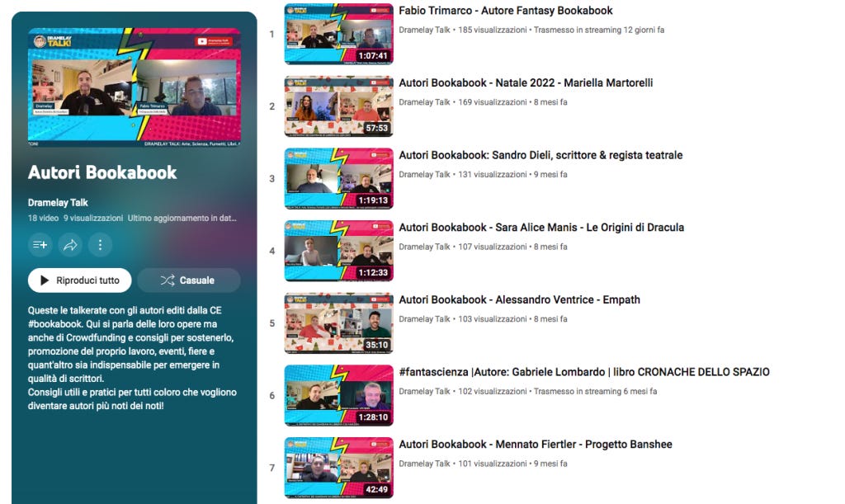Open Autori Bookabook - Natale 2022 title
This screenshot has width=845, height=504.
526,83
